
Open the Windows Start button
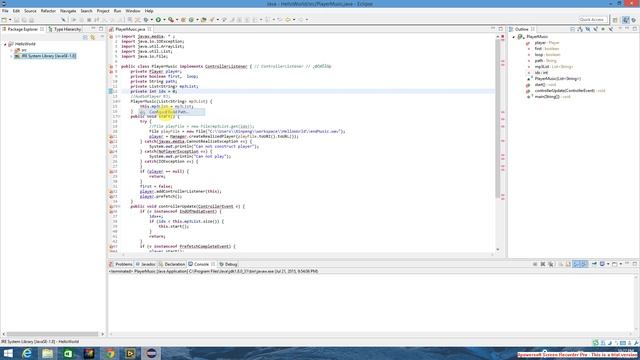[8, 353]
